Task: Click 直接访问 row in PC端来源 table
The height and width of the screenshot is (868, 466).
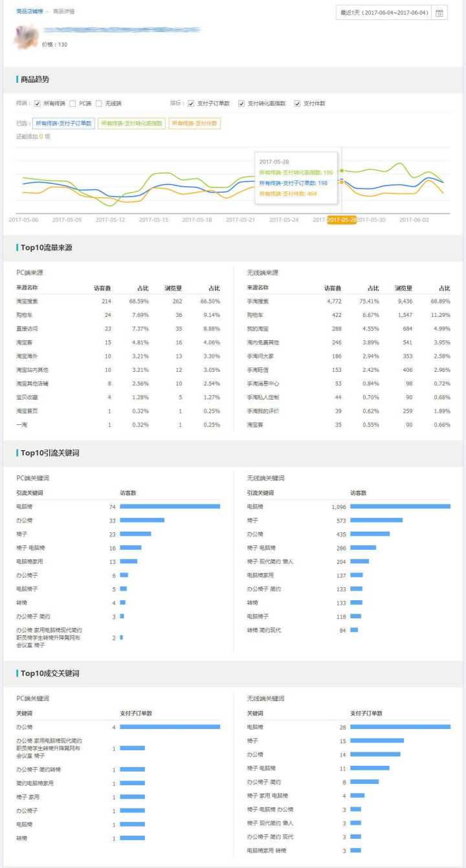Action: point(118,329)
